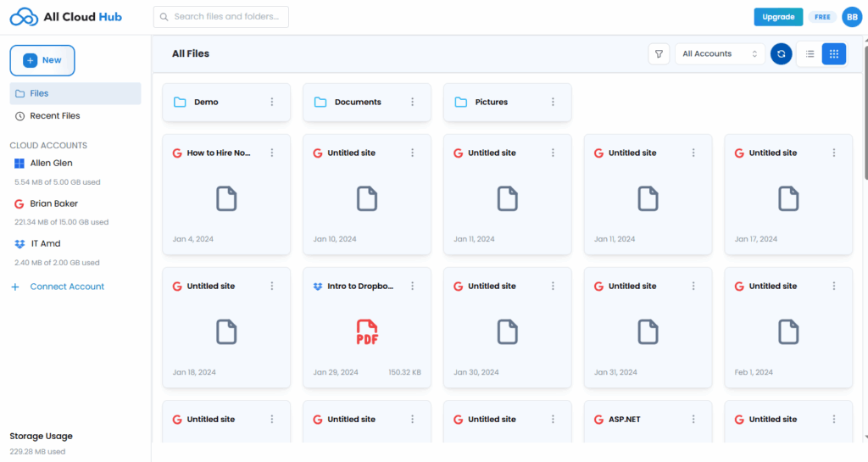Click the Upgrade button
The height and width of the screenshot is (462, 868).
(x=778, y=17)
